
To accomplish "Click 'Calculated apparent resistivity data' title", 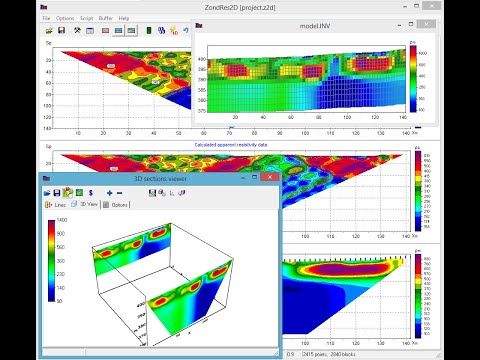I will pos(231,145).
